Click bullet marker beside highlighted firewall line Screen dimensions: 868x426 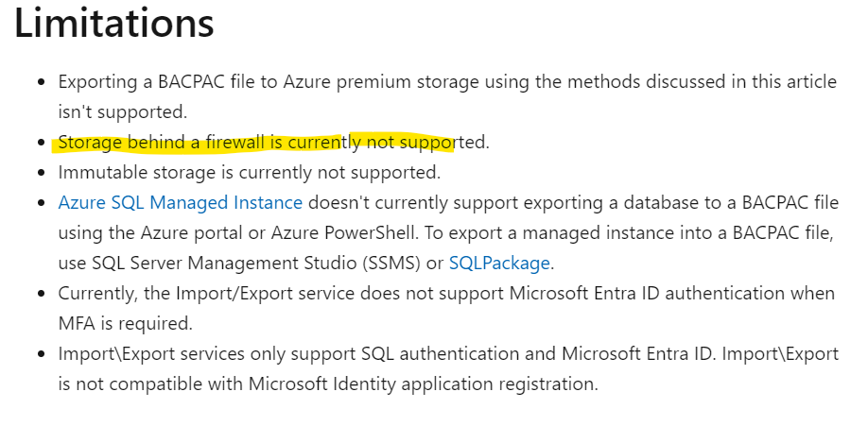pyautogui.click(x=42, y=143)
